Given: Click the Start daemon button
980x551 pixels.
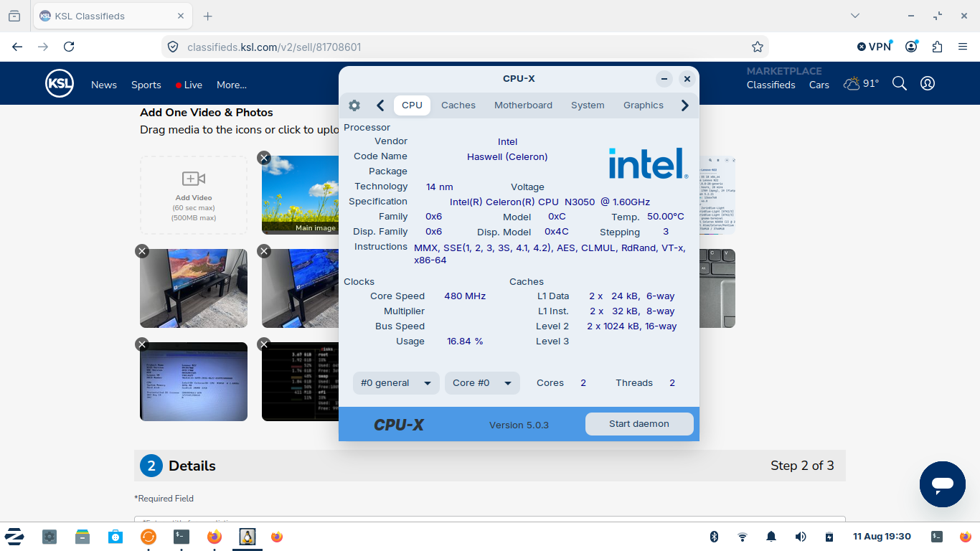Looking at the screenshot, I should coord(639,424).
